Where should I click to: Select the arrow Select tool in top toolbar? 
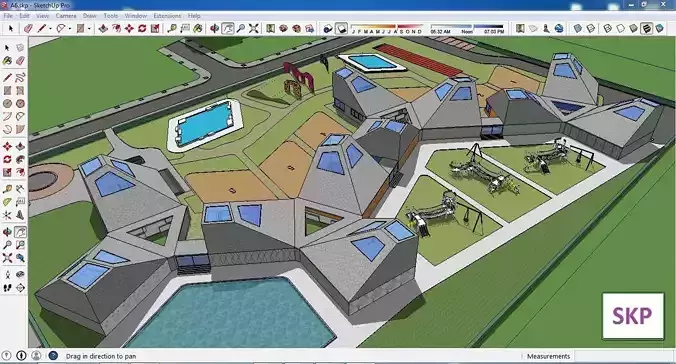point(11,28)
